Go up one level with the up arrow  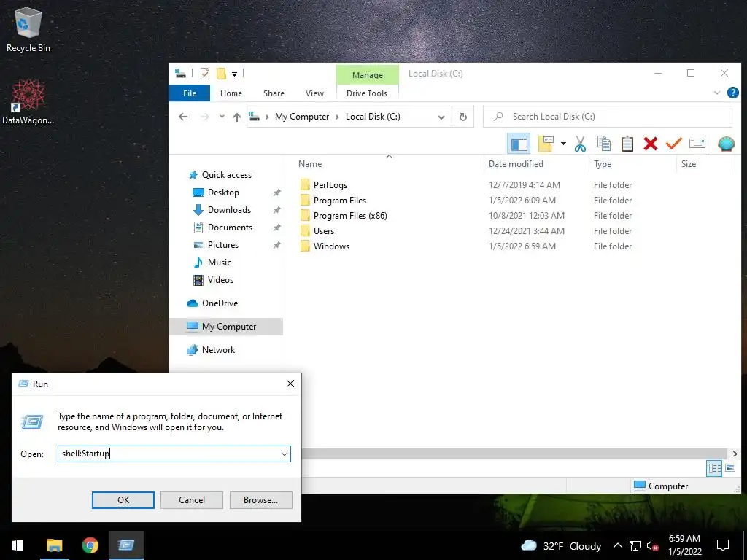coord(237,117)
